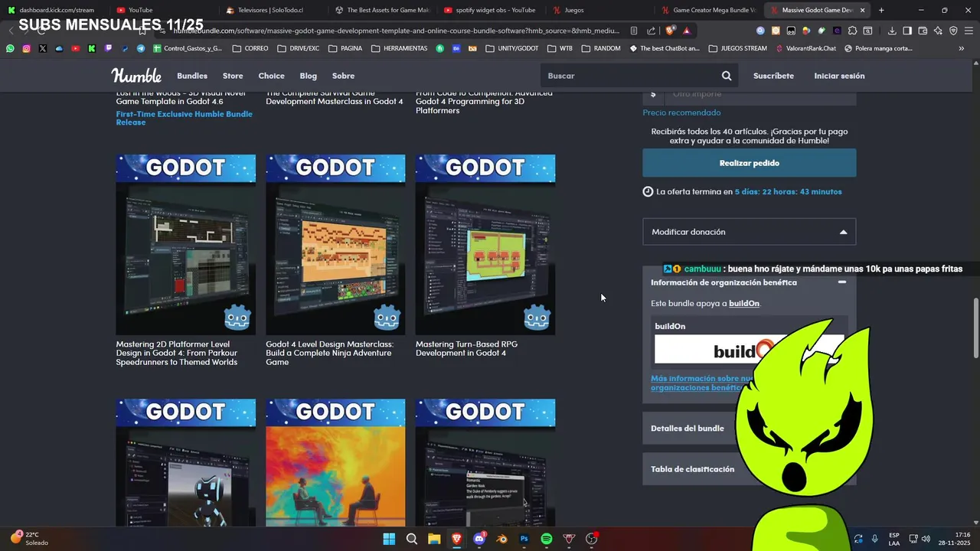Open Blender from the taskbar

pos(501,539)
